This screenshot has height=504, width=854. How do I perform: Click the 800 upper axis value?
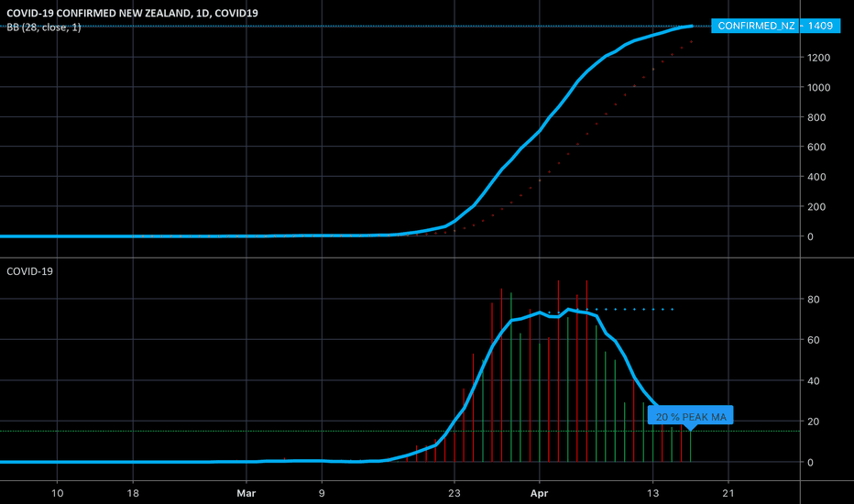point(817,117)
